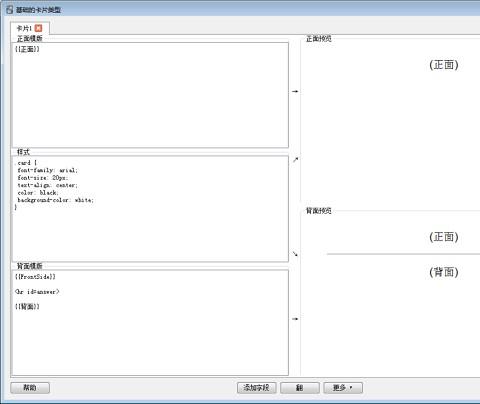This screenshot has height=404, width=480.
Task: Click diagonal down arrow below style editor
Action: click(x=295, y=254)
